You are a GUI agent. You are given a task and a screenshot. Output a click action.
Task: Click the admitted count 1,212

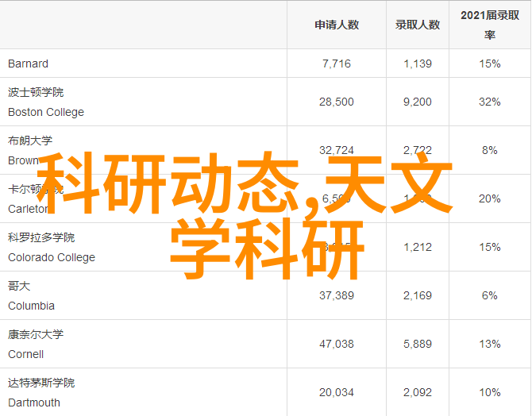(418, 247)
